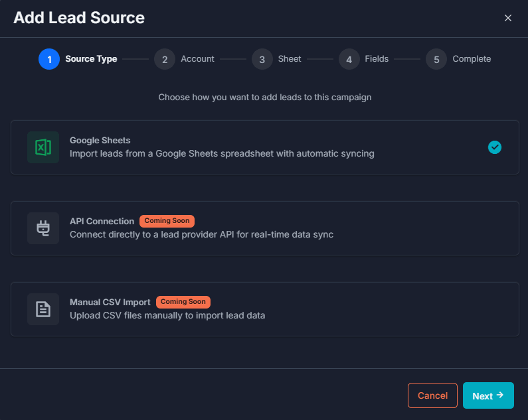
Task: Click the Google Sheets spreadsheet icon
Action: [x=43, y=147]
